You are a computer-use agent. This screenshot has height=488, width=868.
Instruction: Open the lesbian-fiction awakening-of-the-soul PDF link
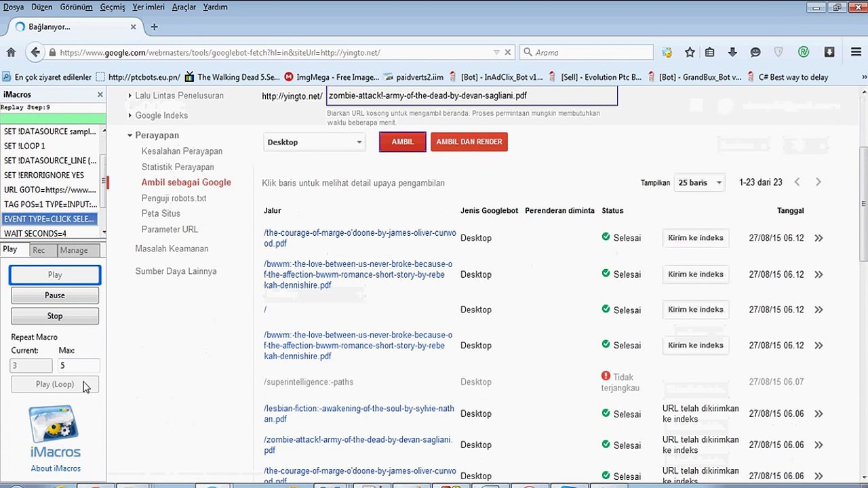tap(359, 413)
